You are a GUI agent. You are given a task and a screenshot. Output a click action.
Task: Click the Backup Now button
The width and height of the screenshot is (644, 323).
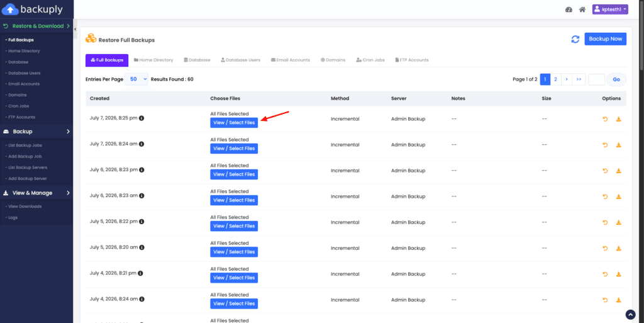coord(606,38)
